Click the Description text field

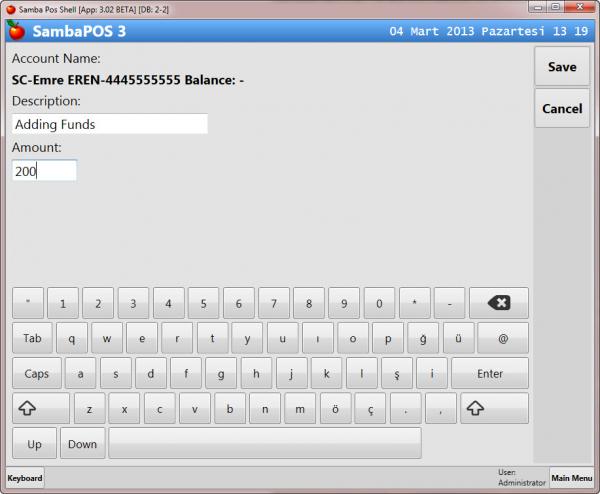(110, 124)
